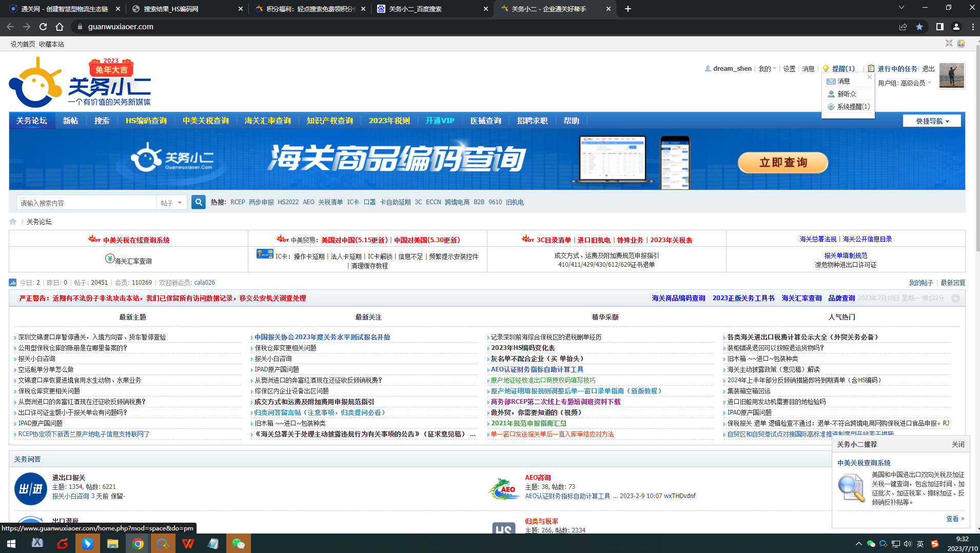Click 设为首页 link
This screenshot has width=980, height=553.
[23, 44]
